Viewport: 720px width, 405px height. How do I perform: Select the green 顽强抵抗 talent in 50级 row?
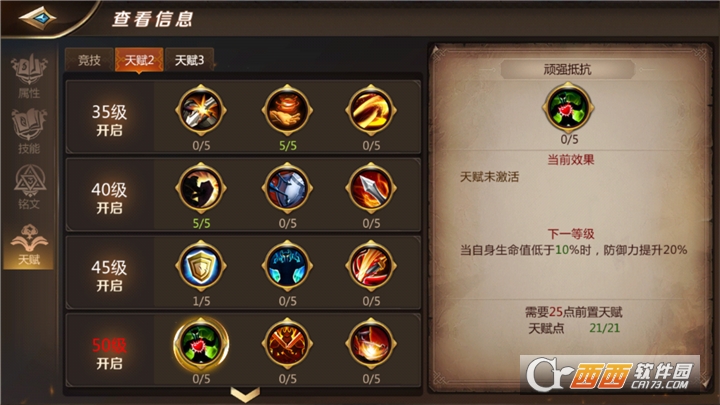201,343
